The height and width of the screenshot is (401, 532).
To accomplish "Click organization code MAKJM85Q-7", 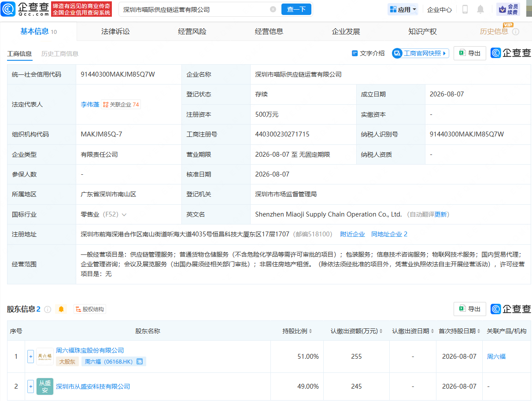I will (101, 134).
